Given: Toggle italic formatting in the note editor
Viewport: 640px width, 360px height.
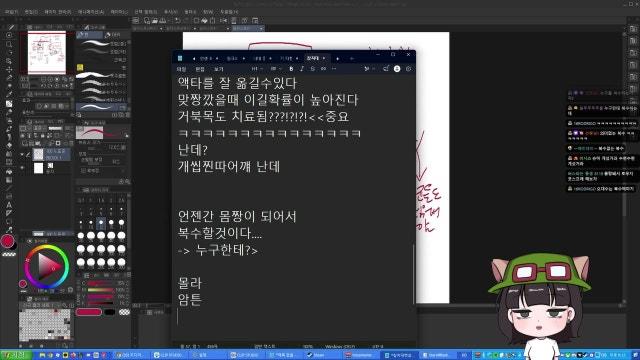Looking at the screenshot, I should click(302, 69).
